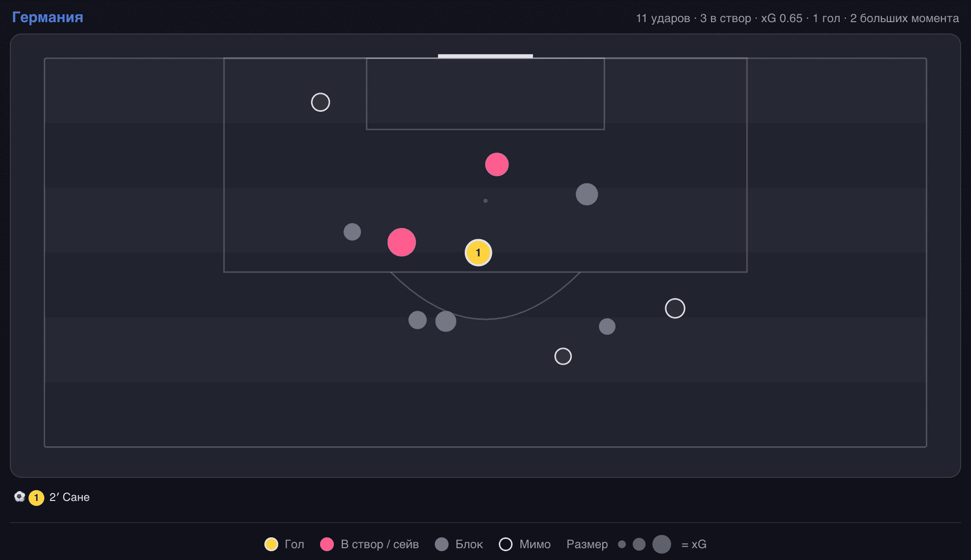The height and width of the screenshot is (560, 971).
Task: Click the pink В створ / сейв legend swatch
Action: (x=327, y=544)
